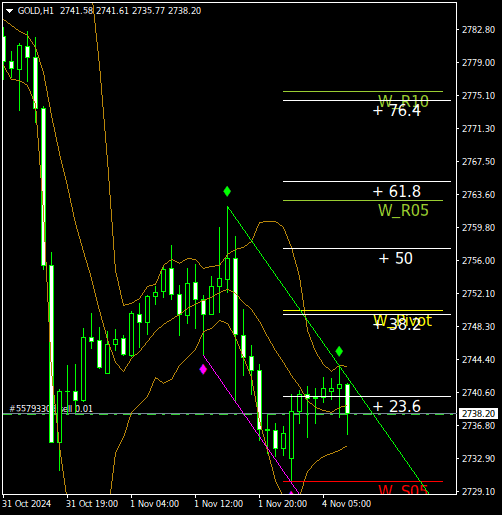
Task: Click the 1 Nov 04:00 time label
Action: coord(155,504)
